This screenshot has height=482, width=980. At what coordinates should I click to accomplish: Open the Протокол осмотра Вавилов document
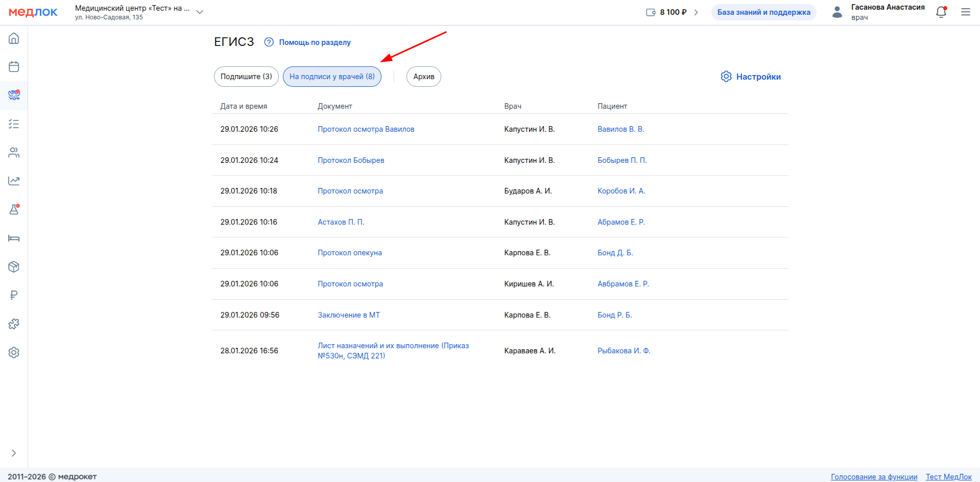tap(366, 129)
